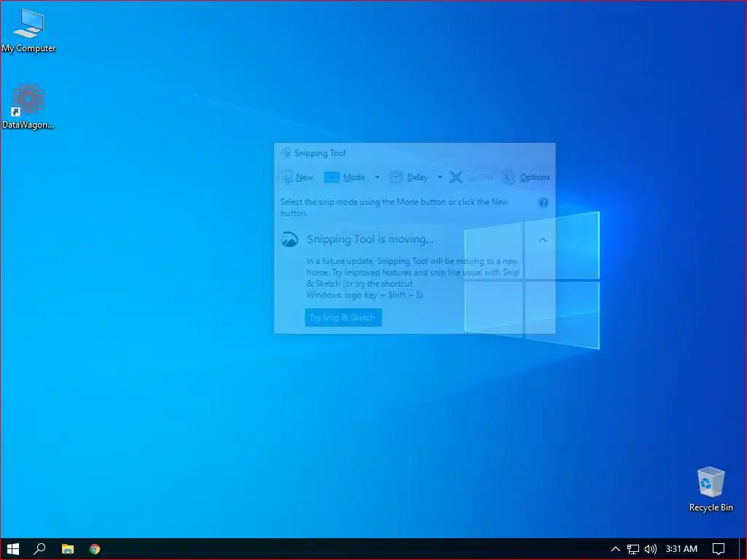Open network status tray icon
This screenshot has width=747, height=560.
[632, 549]
